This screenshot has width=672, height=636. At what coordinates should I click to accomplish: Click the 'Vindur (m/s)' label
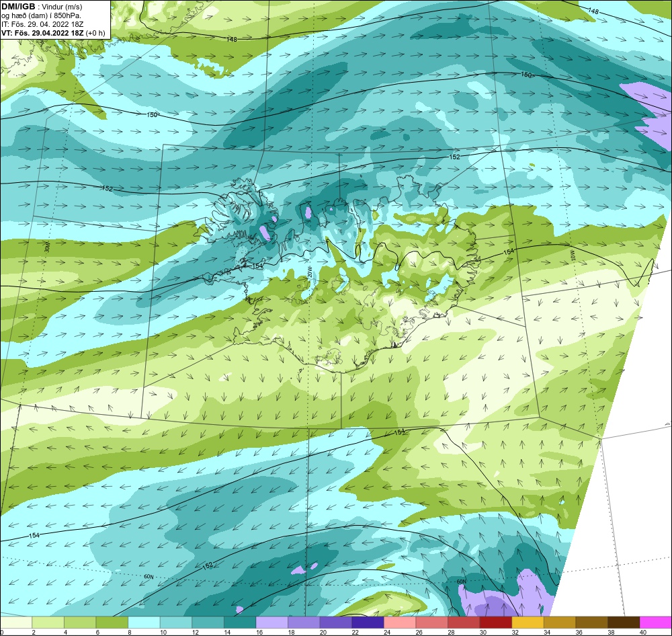62,7
